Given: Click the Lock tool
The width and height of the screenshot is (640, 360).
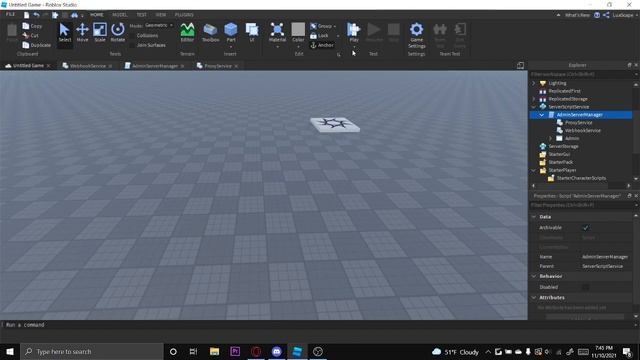Looking at the screenshot, I should (x=319, y=36).
